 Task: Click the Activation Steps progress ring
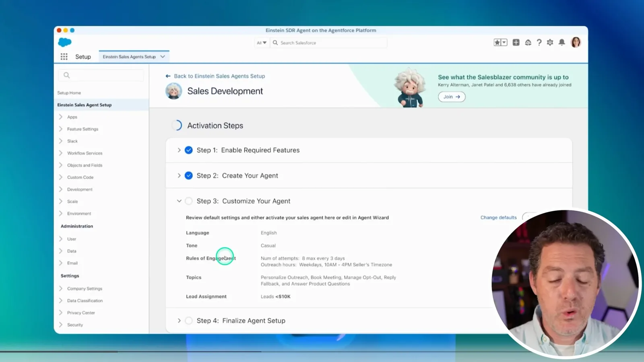177,125
